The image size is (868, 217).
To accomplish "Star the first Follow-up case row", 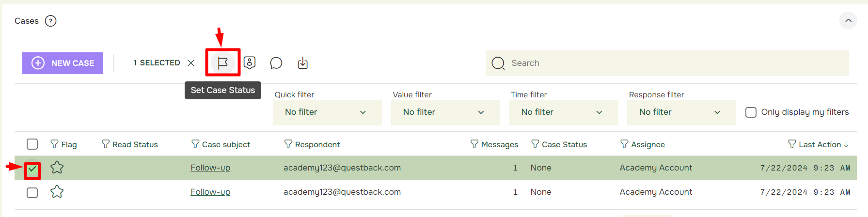I will [x=57, y=168].
